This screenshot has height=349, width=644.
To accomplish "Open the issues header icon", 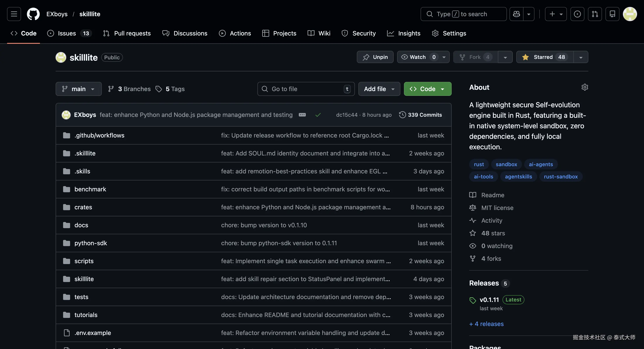I will pos(577,14).
